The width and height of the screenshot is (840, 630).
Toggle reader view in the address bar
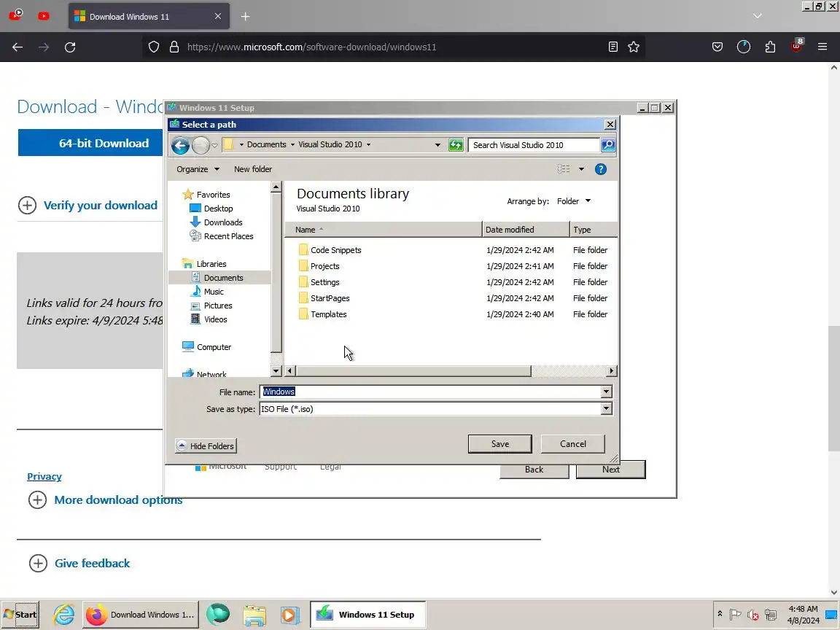(x=613, y=47)
